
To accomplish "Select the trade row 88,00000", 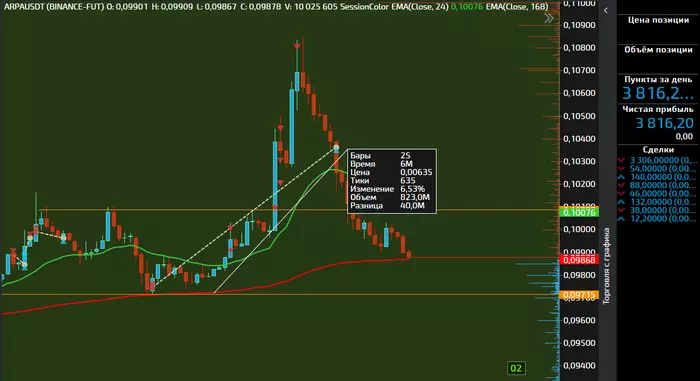I will pos(658,185).
